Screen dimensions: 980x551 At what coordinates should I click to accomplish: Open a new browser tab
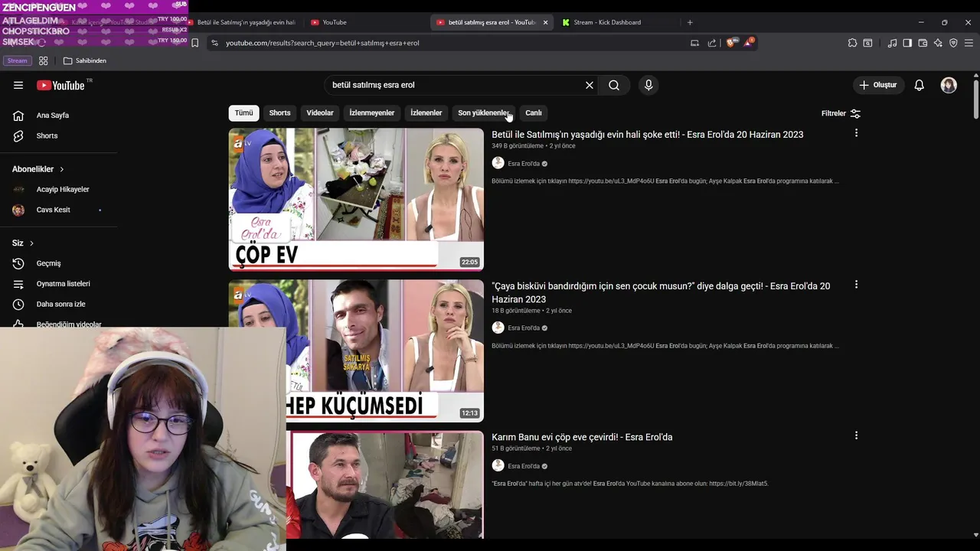(x=690, y=22)
